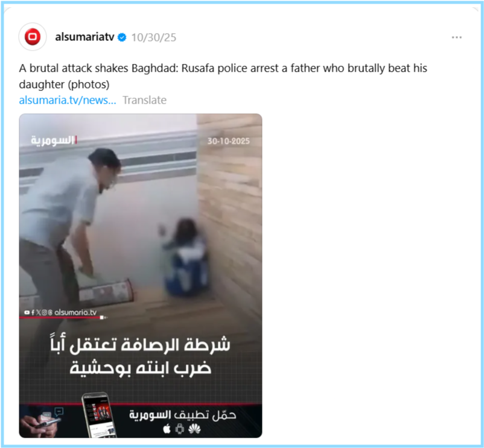Viewport: 484px width, 448px height.
Task: Click the blue verified badge
Action: pos(123,37)
